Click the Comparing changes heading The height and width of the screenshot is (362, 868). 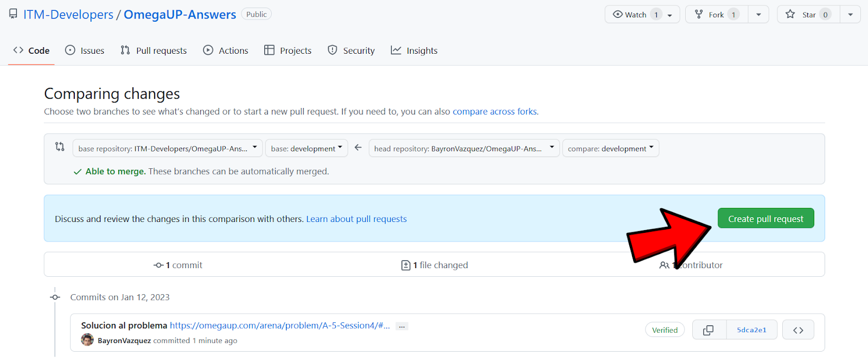click(x=112, y=93)
